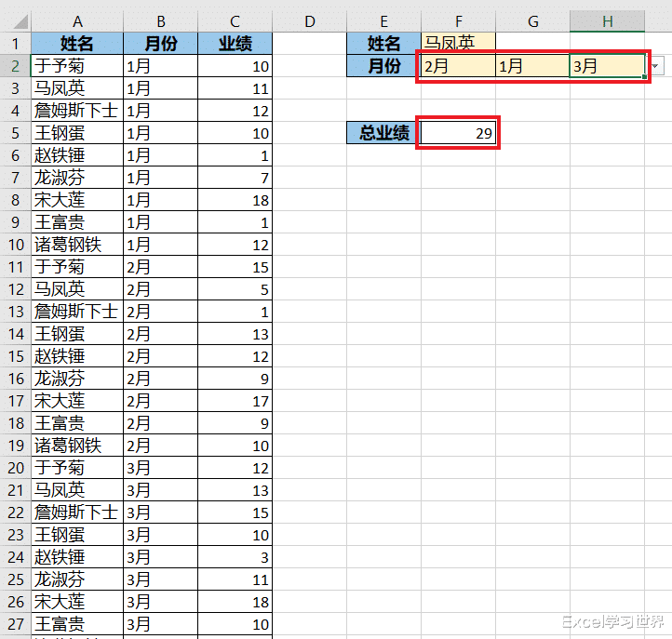Select column F header

(x=458, y=21)
